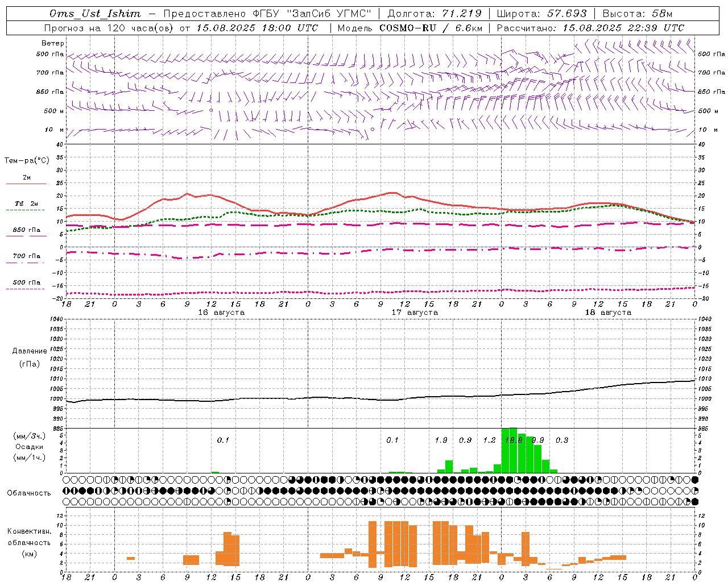Select the 18 августа date label
This screenshot has height=582, width=728.
click(608, 313)
